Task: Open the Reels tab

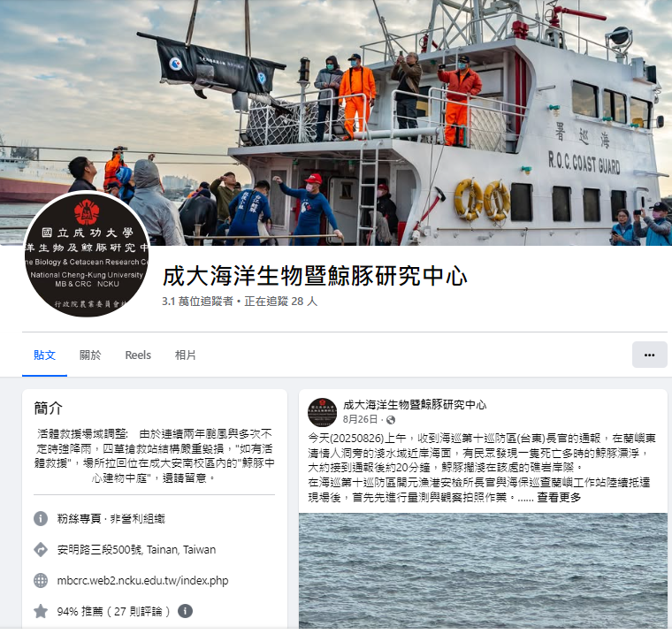Action: tap(138, 355)
